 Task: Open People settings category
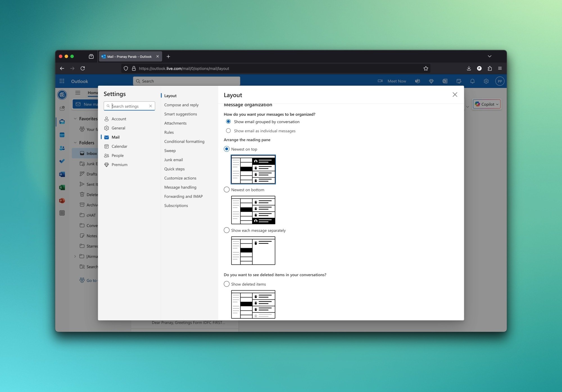tap(117, 155)
